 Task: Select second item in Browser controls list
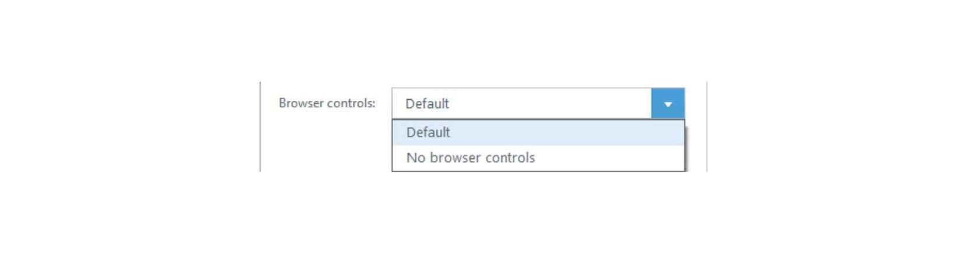[x=538, y=158]
